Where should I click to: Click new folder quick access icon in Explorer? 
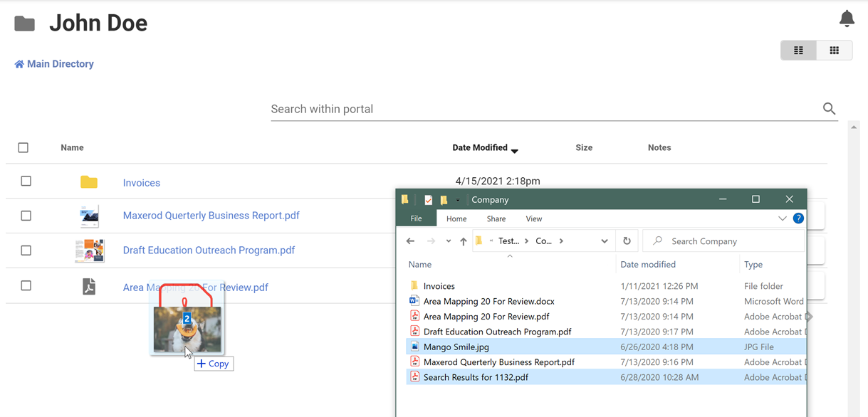pyautogui.click(x=444, y=200)
